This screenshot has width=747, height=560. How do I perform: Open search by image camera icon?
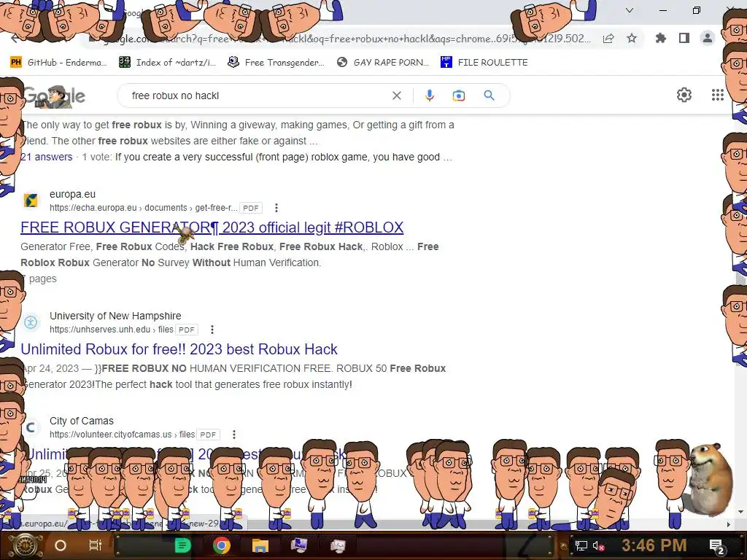tap(459, 96)
